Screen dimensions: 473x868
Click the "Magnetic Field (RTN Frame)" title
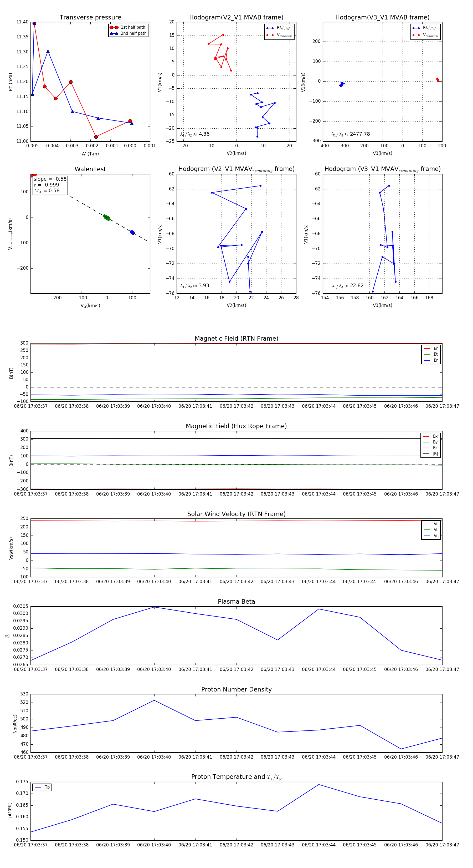[236, 339]
